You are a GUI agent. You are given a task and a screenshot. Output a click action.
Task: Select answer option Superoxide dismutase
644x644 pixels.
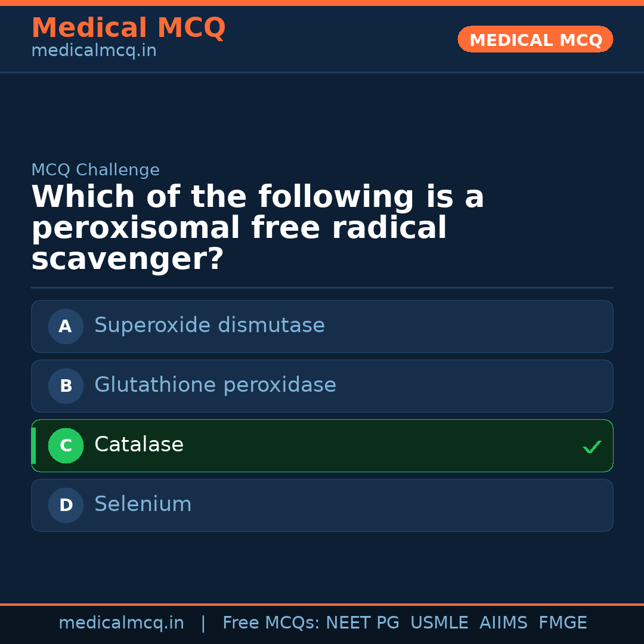point(322,326)
